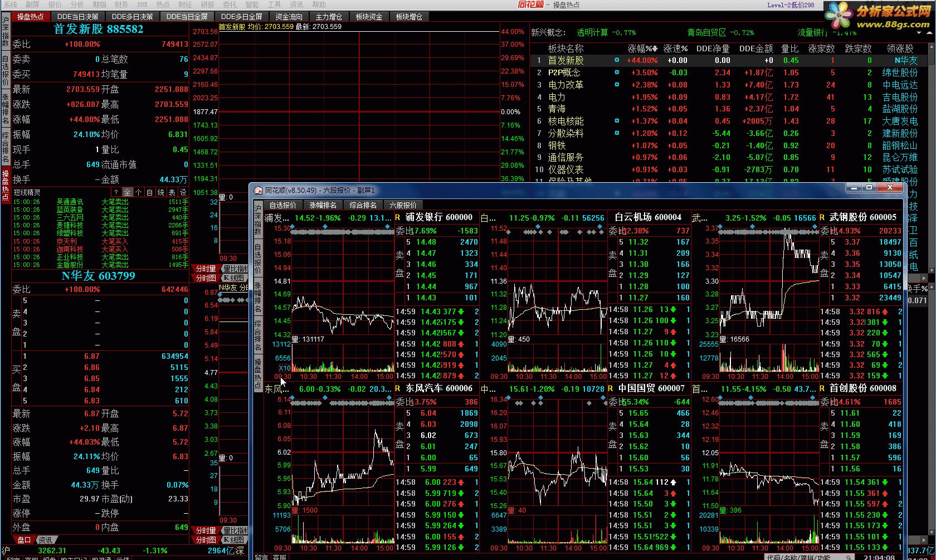Expand the P2P概念 row plus icon
Screen dimensions: 936x560
pyautogui.click(x=617, y=72)
